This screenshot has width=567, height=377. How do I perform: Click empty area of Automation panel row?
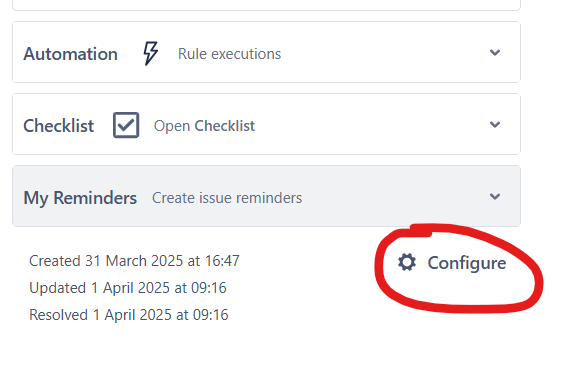(x=383, y=52)
